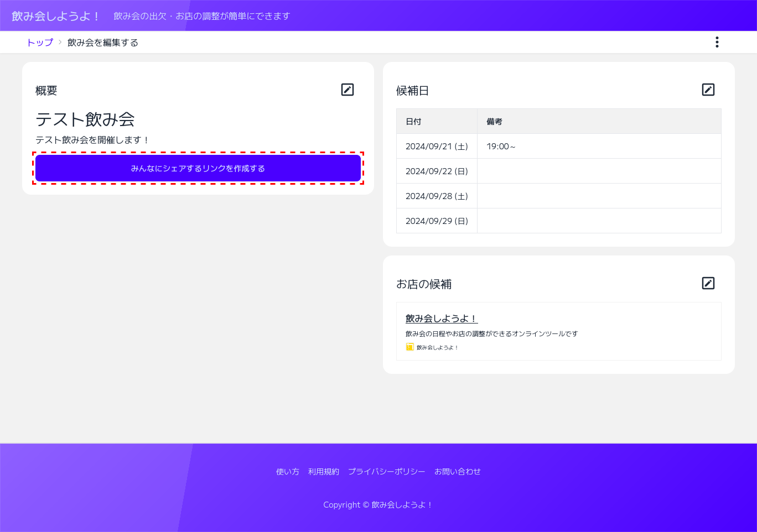
Task: Click みんなにシェアするリンクを作成する button
Action: pos(198,168)
